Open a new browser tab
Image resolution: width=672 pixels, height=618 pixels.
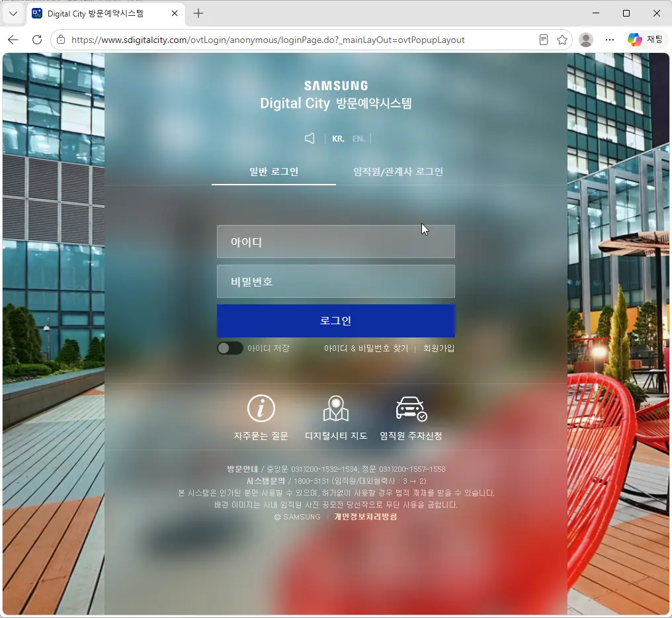pos(198,13)
